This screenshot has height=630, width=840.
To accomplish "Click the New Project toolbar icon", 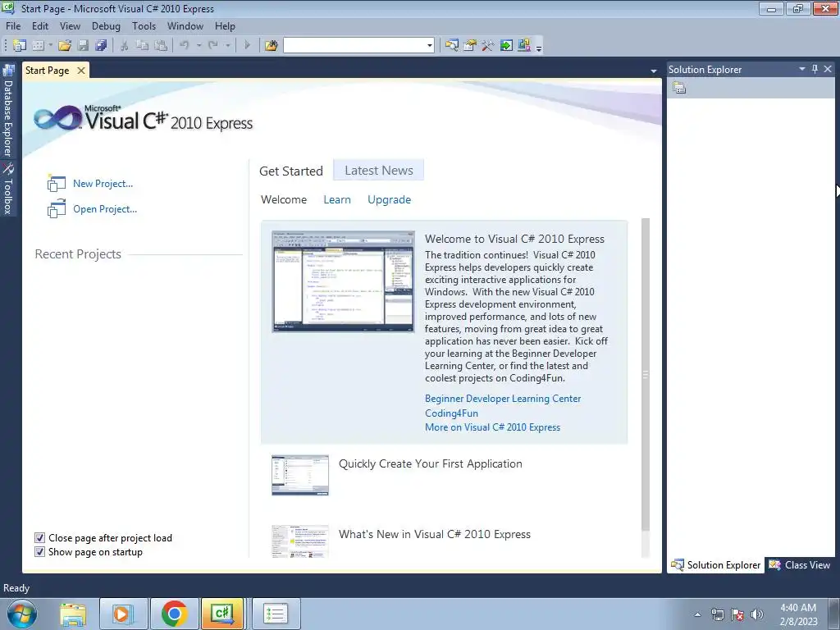I will tap(20, 46).
